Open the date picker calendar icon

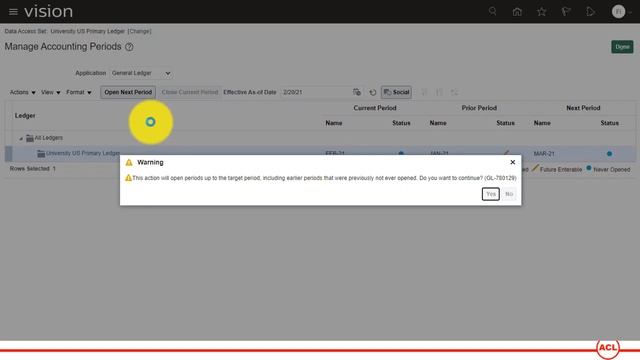[x=357, y=92]
